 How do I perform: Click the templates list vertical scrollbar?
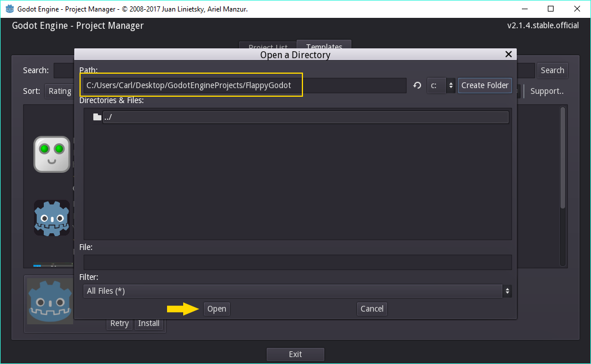(x=563, y=158)
